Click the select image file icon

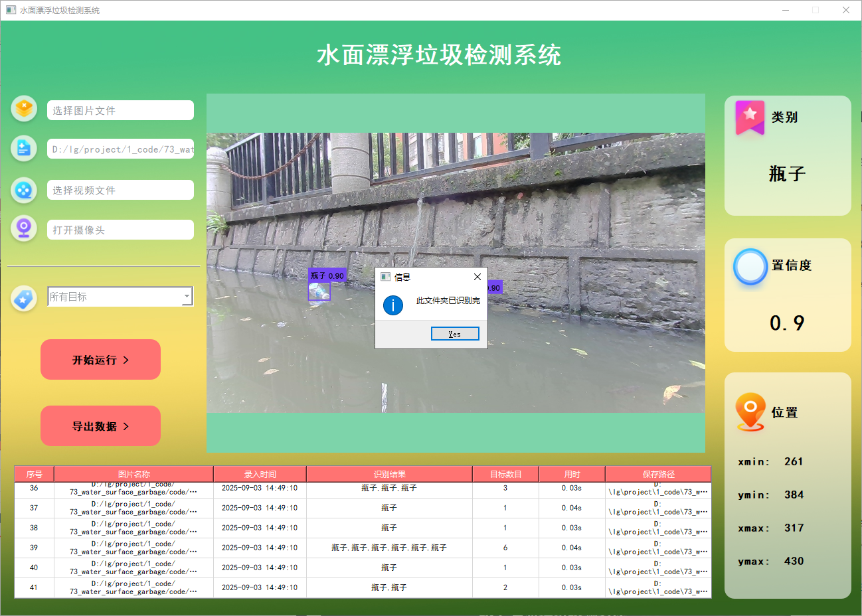[24, 108]
